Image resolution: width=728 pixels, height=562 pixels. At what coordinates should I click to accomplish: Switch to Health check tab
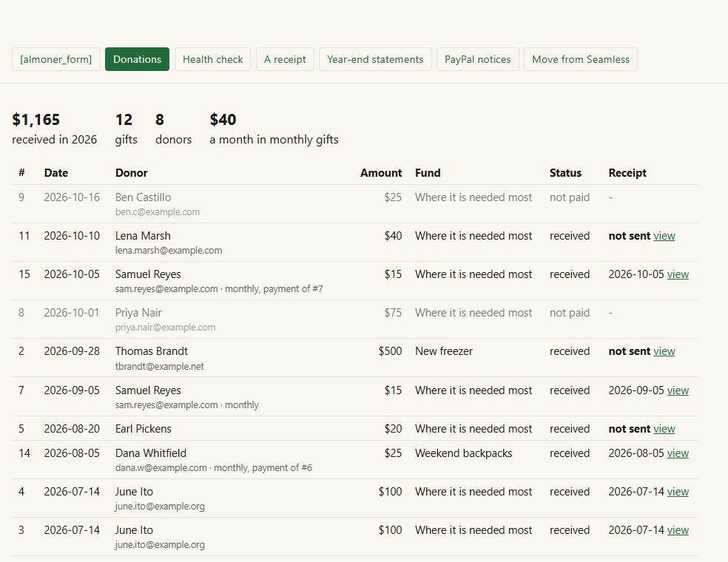(212, 59)
